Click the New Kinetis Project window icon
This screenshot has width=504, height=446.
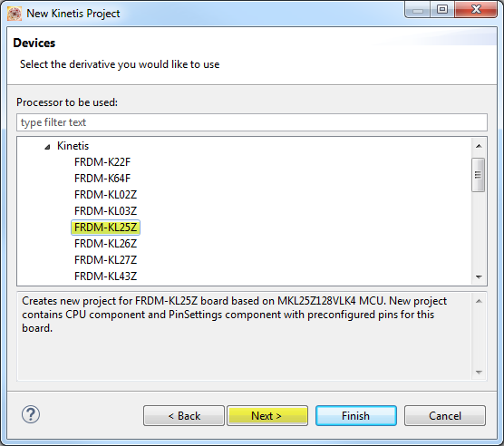coord(15,14)
